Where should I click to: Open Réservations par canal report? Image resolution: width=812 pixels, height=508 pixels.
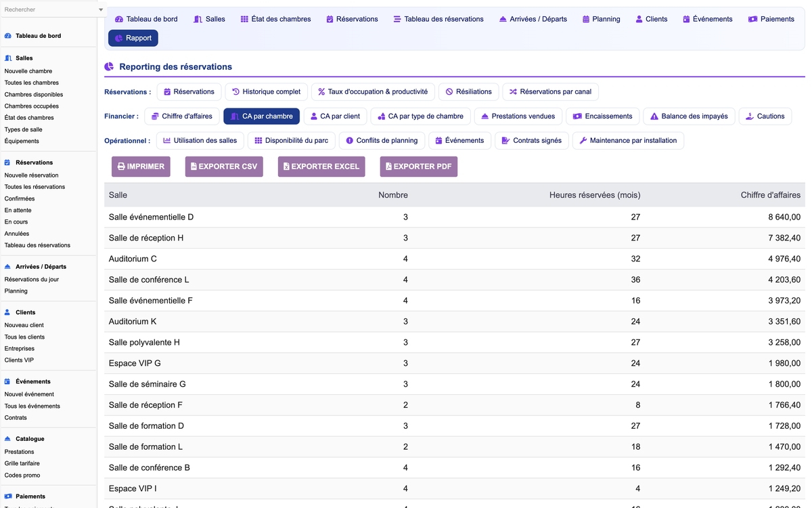click(550, 91)
